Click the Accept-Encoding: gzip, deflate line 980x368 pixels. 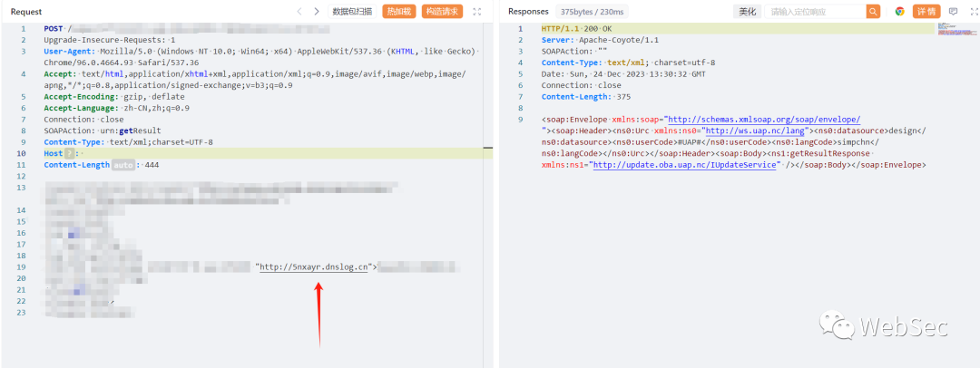pos(114,96)
